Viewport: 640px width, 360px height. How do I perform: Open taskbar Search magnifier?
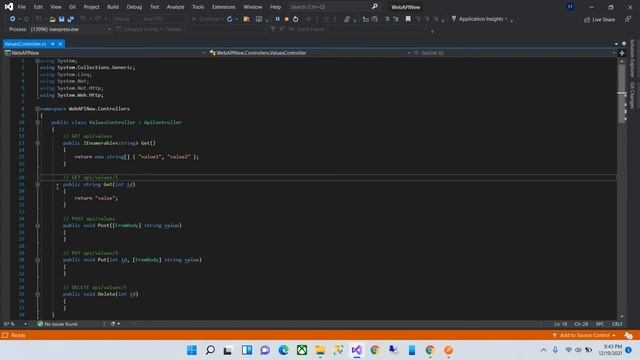click(210, 350)
